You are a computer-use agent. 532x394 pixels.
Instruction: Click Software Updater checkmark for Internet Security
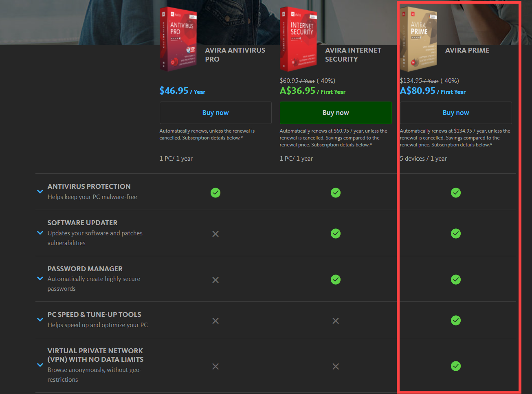(x=336, y=233)
